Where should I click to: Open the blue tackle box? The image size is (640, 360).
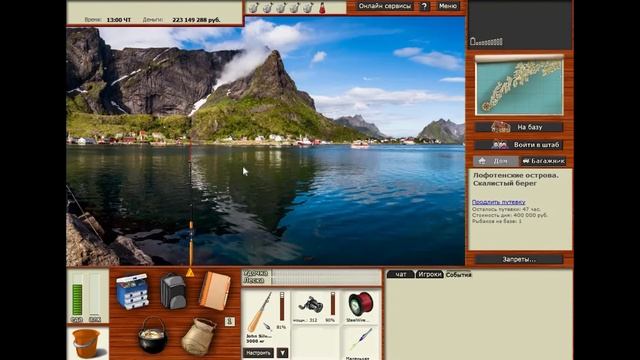coord(132,291)
